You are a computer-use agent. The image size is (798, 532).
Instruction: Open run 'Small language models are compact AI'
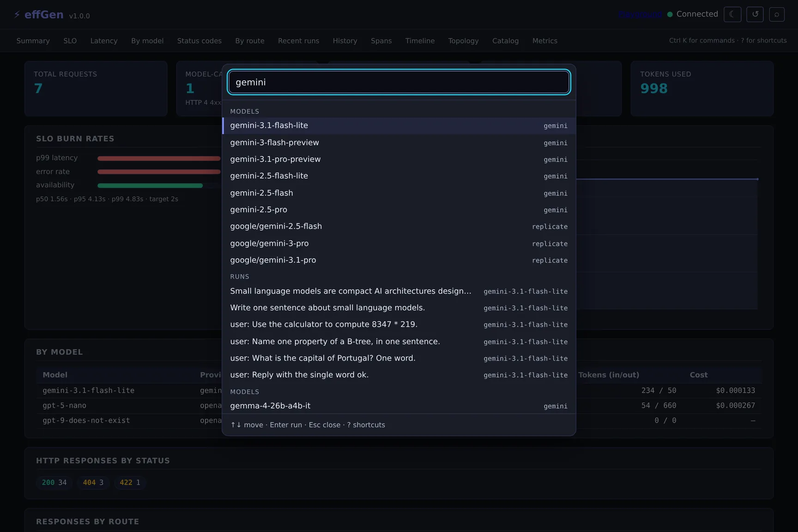pos(399,291)
